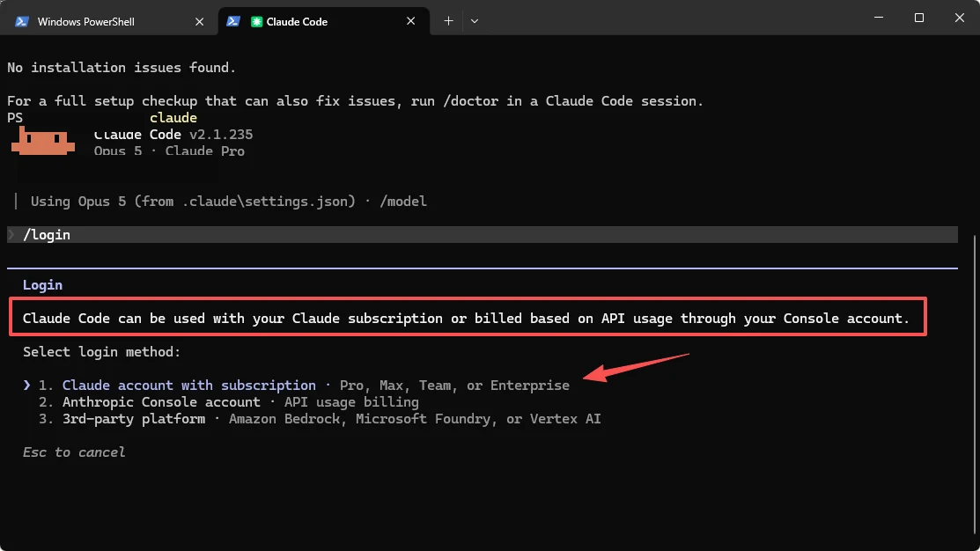The width and height of the screenshot is (980, 551).
Task: Close the Claude Code tab
Action: (410, 21)
